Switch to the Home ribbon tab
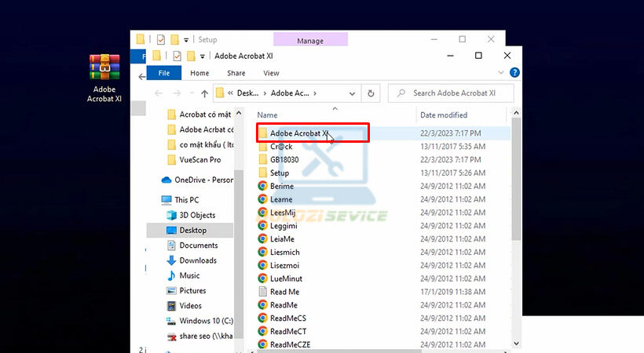The width and height of the screenshot is (644, 353). point(199,73)
